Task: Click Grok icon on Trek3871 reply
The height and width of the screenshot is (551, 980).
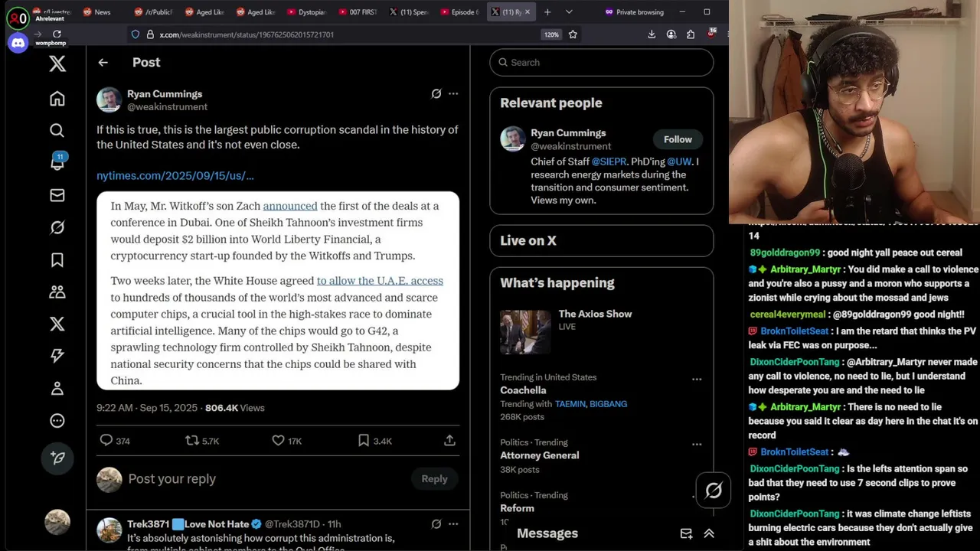Action: pos(436,523)
